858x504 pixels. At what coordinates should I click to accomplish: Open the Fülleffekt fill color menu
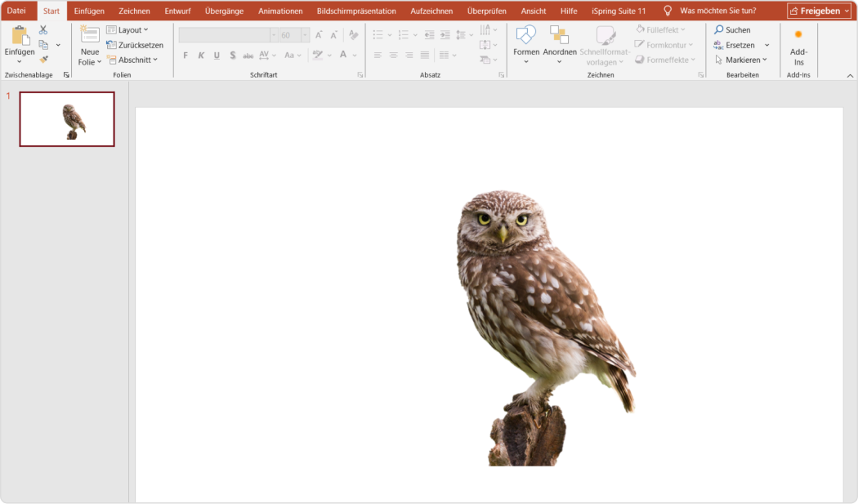point(662,30)
